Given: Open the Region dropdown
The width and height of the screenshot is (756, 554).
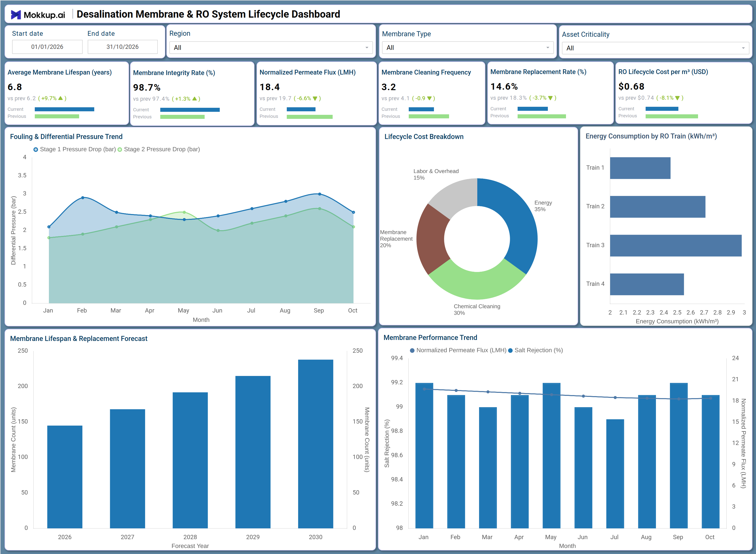Looking at the screenshot, I should (271, 48).
